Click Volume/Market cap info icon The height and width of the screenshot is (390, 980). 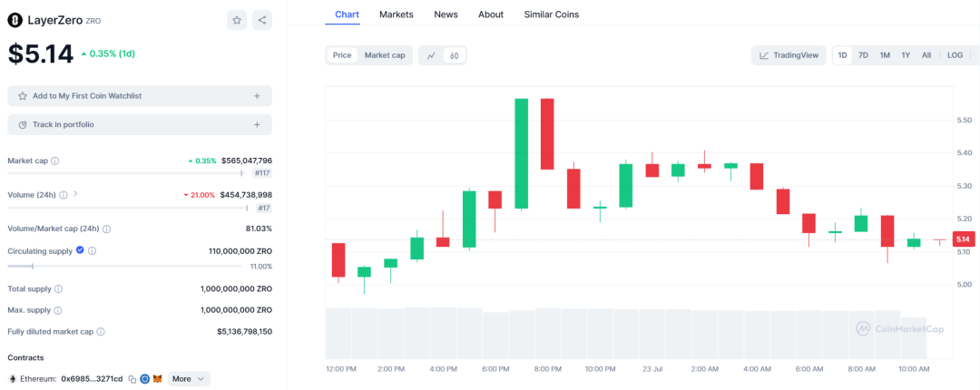(x=106, y=229)
